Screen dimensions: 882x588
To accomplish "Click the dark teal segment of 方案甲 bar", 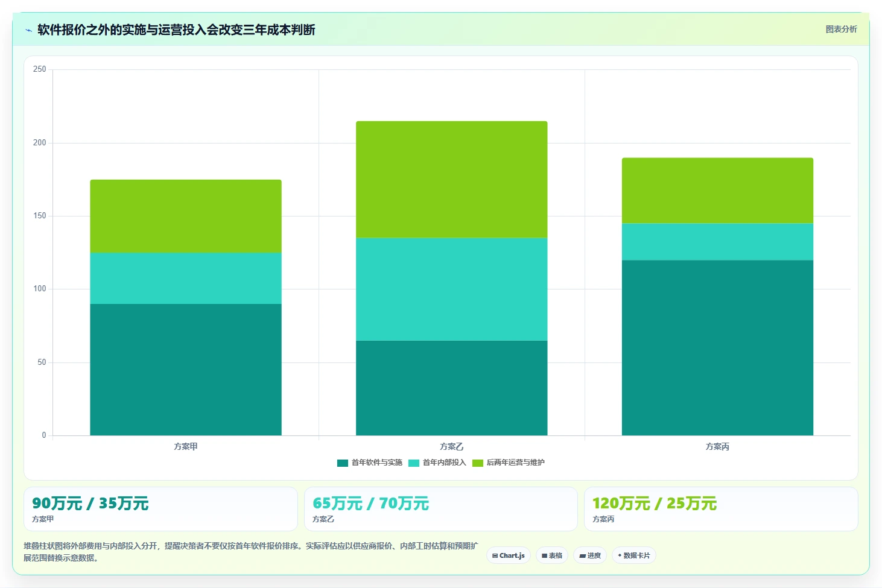I will tap(186, 370).
